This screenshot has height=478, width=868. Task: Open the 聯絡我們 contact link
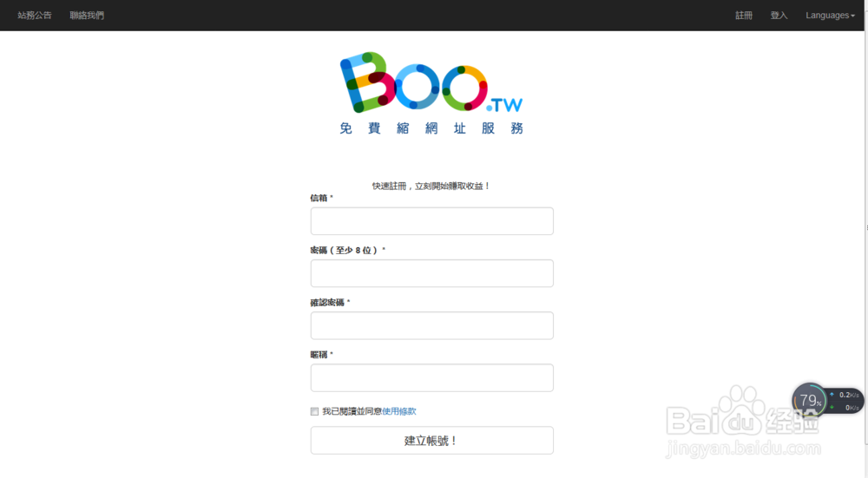[87, 16]
